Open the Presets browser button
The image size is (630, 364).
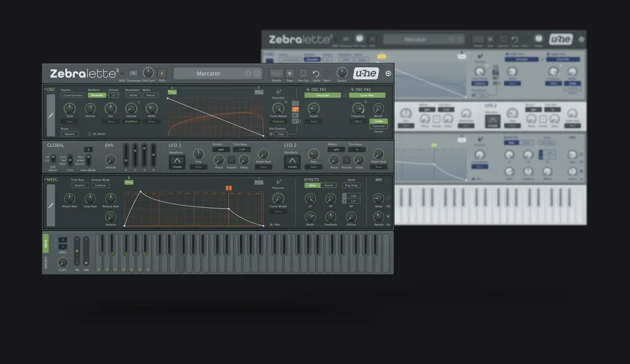(x=276, y=73)
